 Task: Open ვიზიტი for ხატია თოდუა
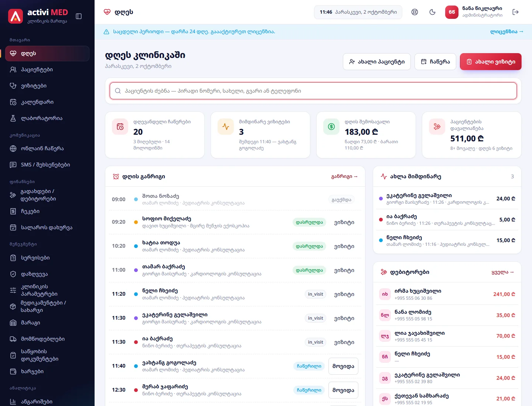(x=344, y=247)
